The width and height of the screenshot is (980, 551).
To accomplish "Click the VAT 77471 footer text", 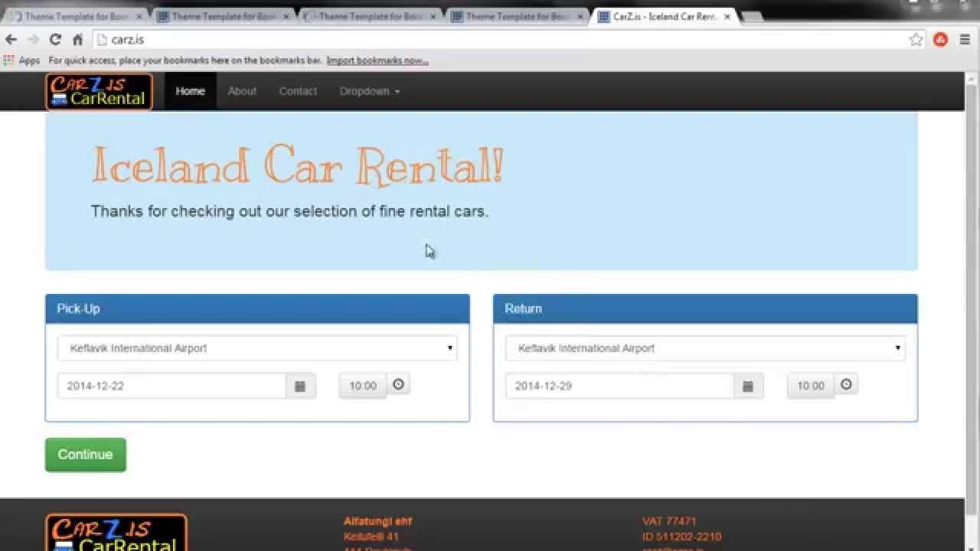I will tap(669, 521).
